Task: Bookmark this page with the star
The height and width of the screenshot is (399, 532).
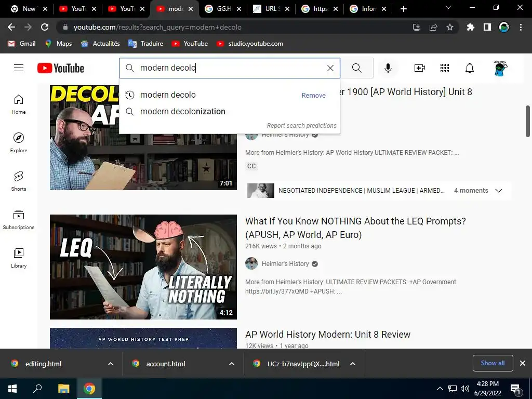Action: (x=449, y=27)
